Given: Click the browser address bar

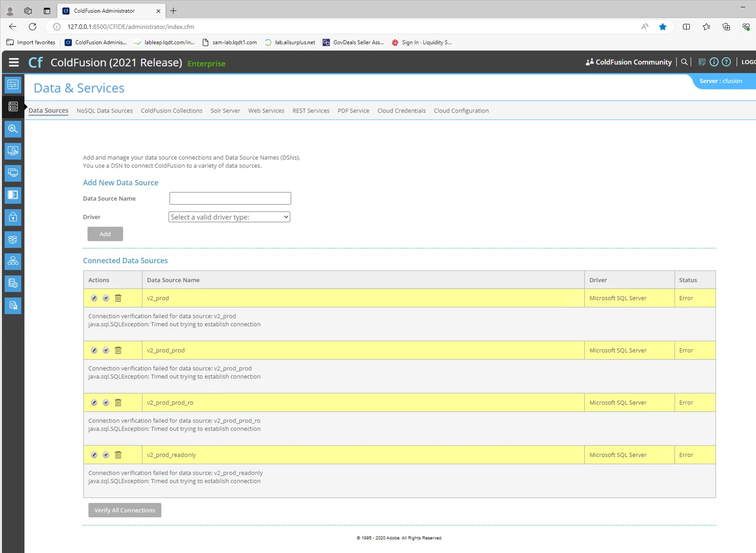Looking at the screenshot, I should point(342,27).
